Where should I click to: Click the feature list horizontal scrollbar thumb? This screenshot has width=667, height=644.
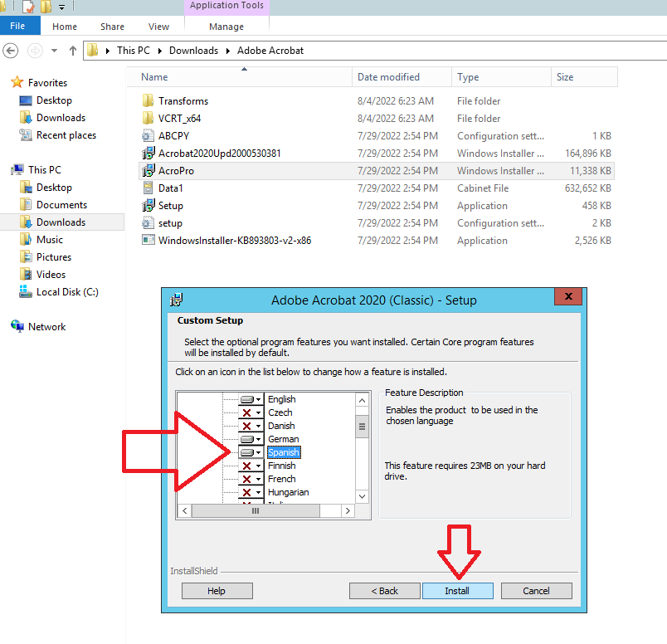pos(256,510)
